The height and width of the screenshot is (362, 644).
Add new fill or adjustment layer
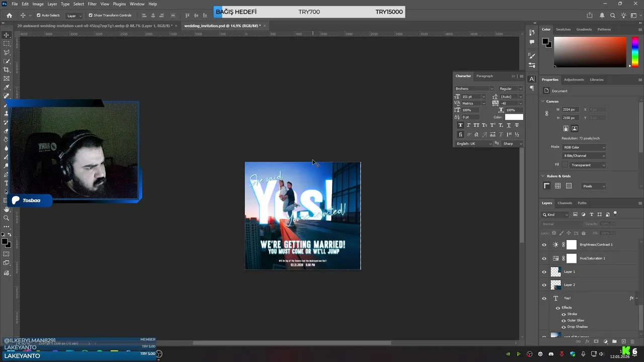pos(605,341)
